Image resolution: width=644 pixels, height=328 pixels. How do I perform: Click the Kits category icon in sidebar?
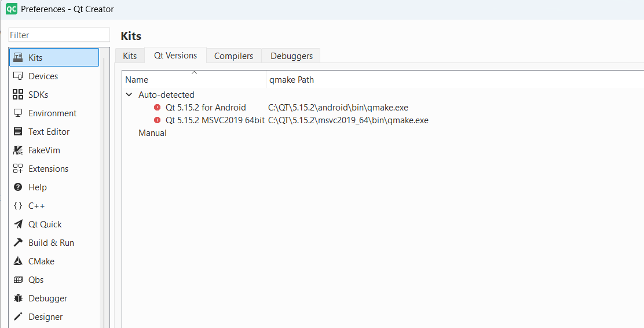point(18,58)
